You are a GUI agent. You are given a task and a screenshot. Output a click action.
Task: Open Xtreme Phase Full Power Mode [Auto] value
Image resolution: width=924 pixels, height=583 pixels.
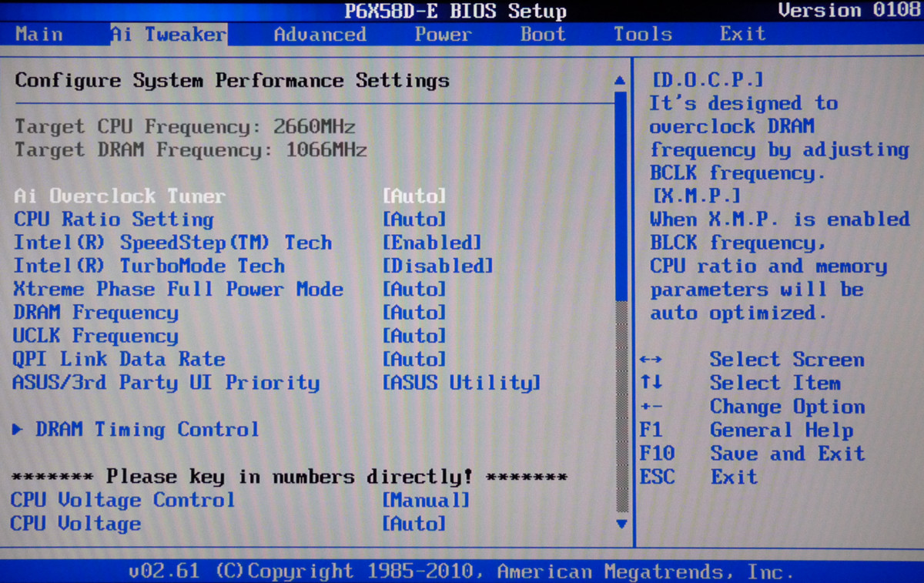[x=414, y=290]
